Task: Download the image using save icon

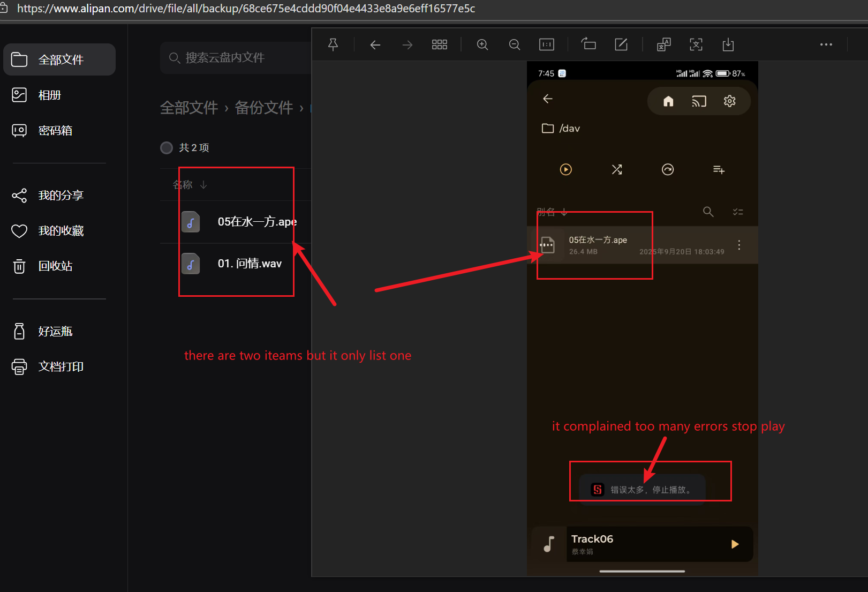Action: coord(728,45)
